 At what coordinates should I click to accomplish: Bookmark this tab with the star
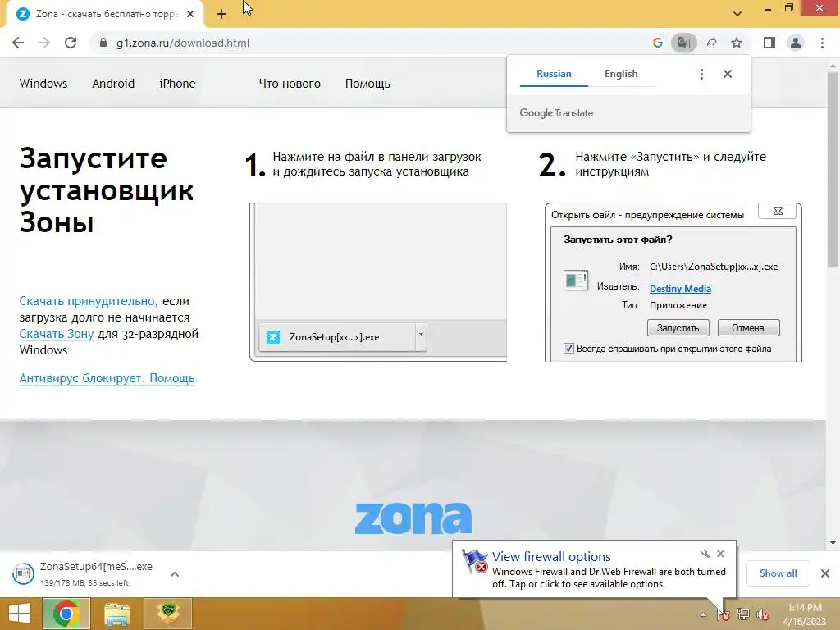coord(737,43)
